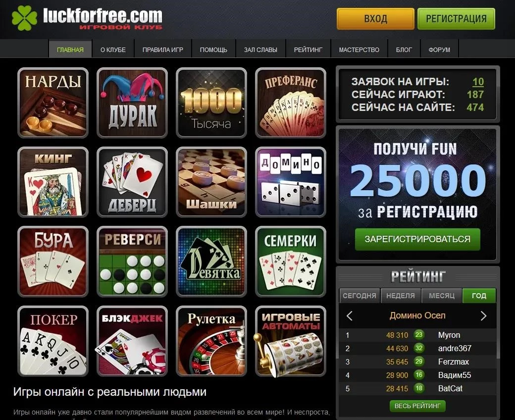The image size is (515, 420).
Task: Launch the Дурак card game icon
Action: coord(132,103)
